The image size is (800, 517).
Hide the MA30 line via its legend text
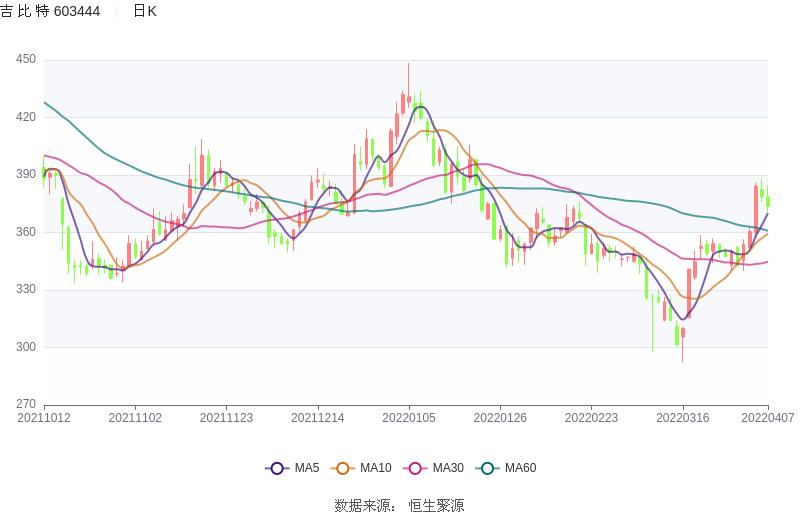(x=448, y=468)
